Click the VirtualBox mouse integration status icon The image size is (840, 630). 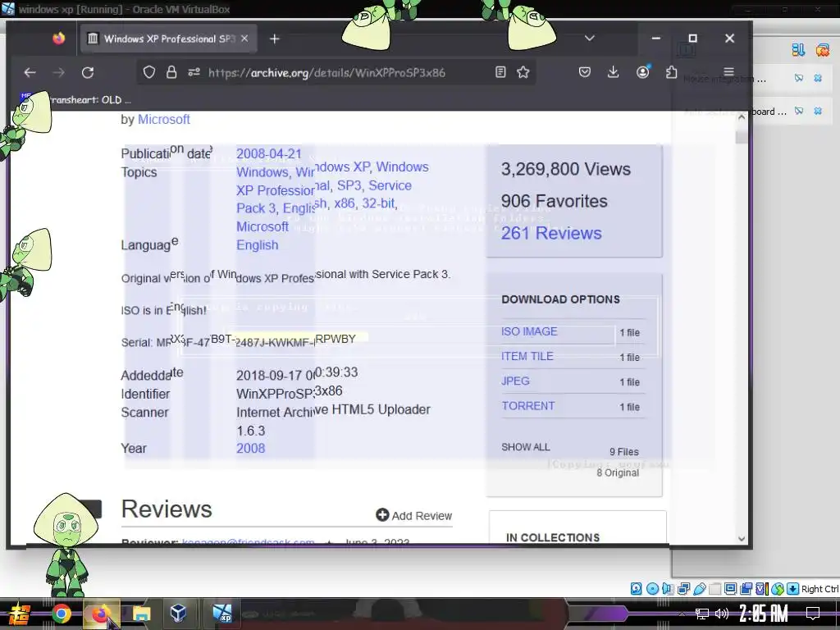tap(778, 589)
